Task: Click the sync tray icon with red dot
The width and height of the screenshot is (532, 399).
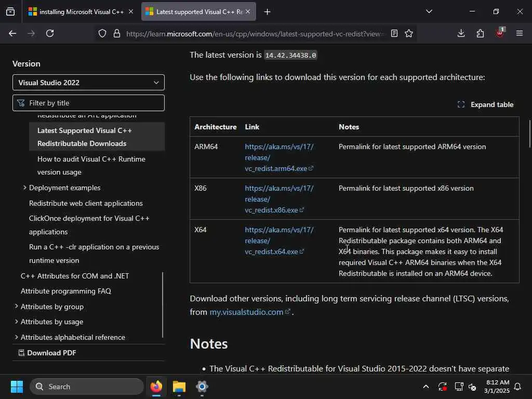Action: [443, 387]
